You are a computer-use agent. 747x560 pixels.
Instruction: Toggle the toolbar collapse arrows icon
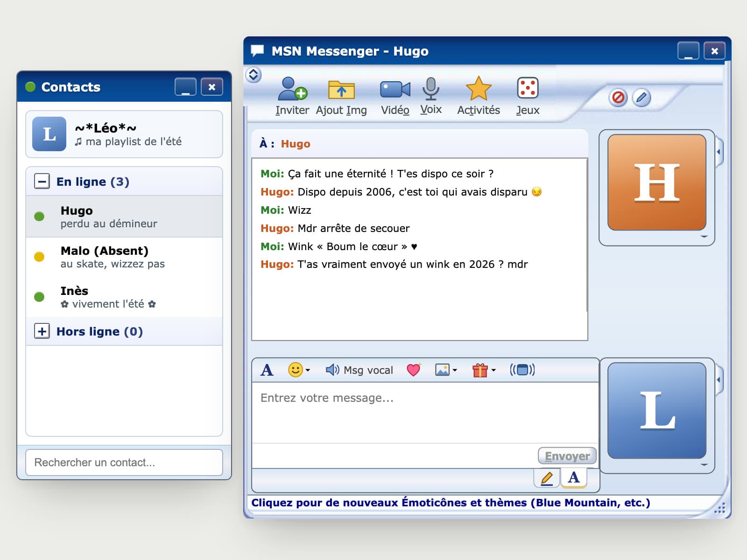[x=254, y=75]
